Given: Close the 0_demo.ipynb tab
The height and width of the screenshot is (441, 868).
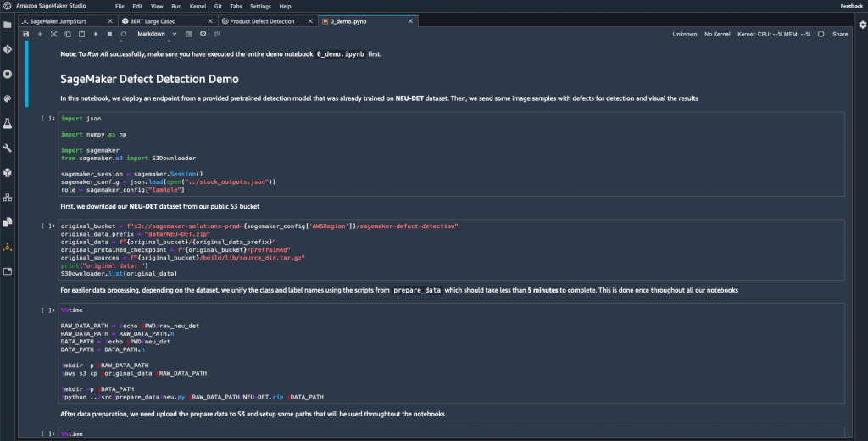Looking at the screenshot, I should tap(410, 21).
